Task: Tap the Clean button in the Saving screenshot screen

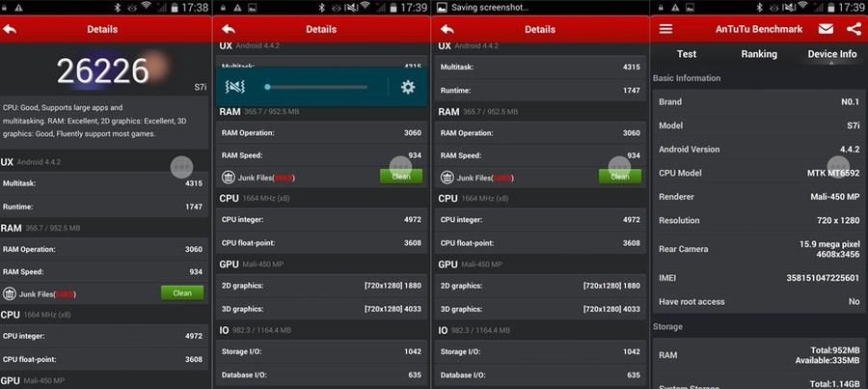Action: tap(620, 177)
